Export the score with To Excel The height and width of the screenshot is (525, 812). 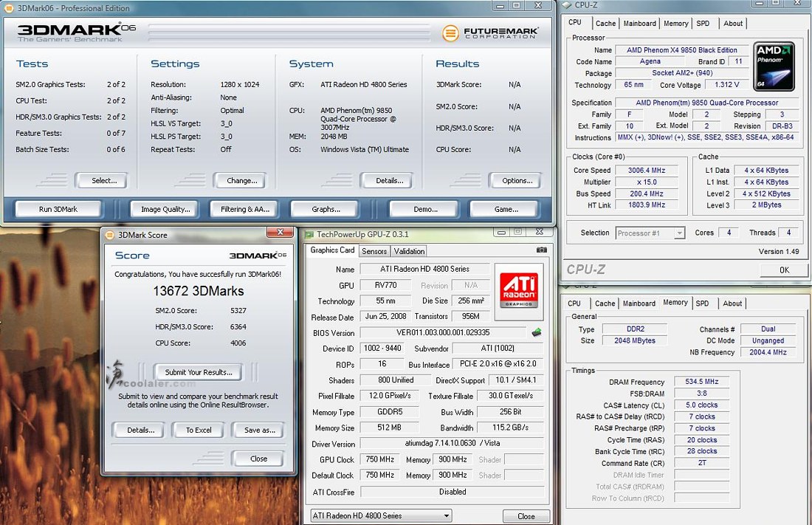(199, 430)
